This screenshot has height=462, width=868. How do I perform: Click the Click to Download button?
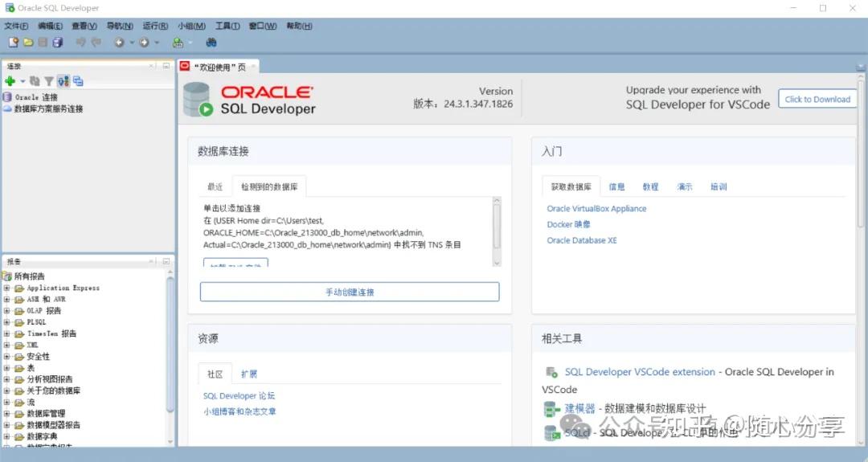[817, 99]
